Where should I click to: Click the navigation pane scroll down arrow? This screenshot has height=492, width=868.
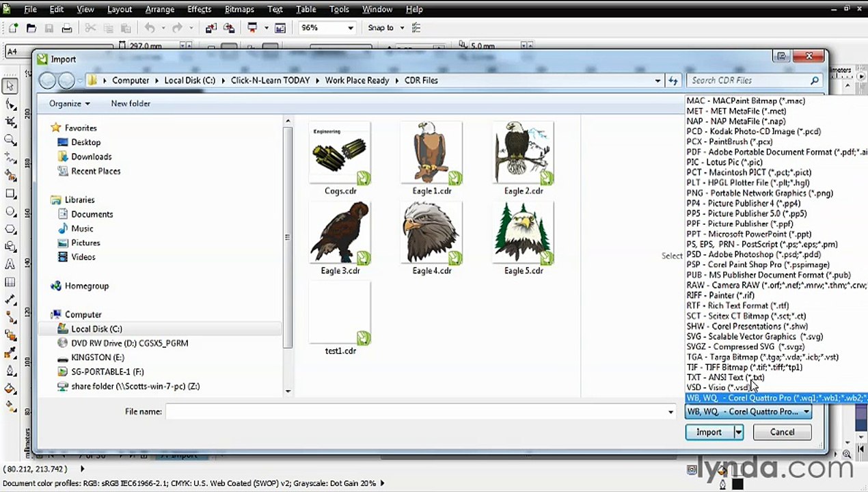[x=288, y=392]
